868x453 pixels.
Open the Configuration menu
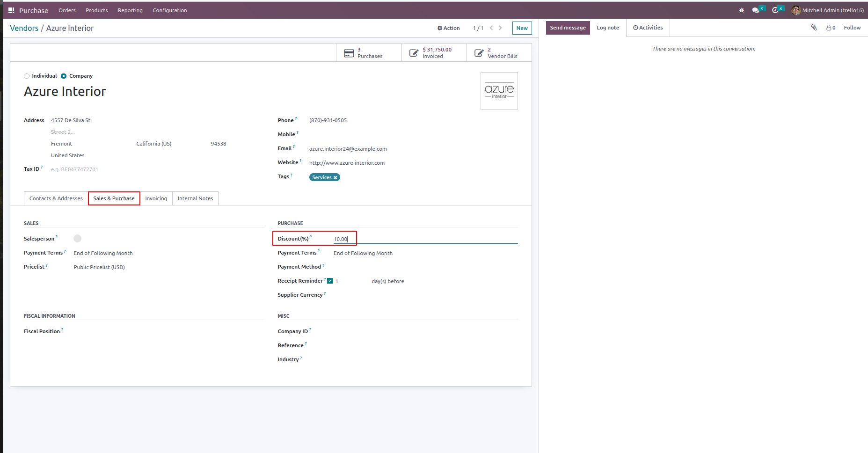[170, 10]
